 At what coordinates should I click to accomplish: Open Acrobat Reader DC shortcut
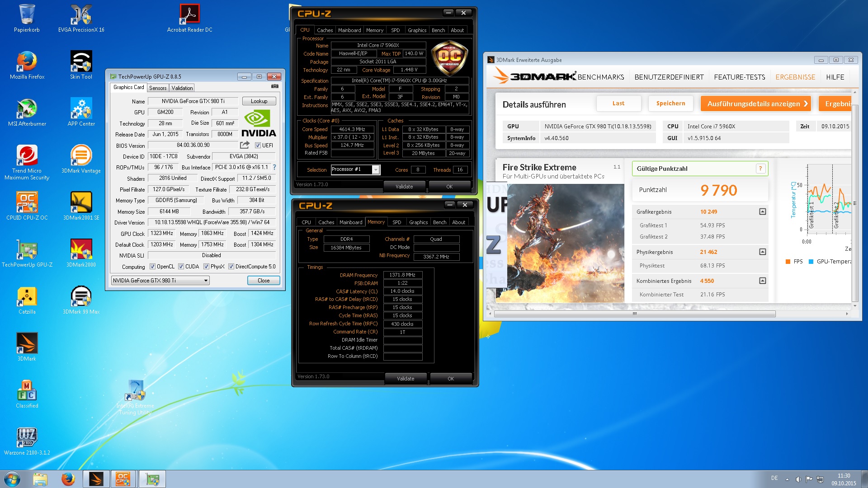pos(190,18)
